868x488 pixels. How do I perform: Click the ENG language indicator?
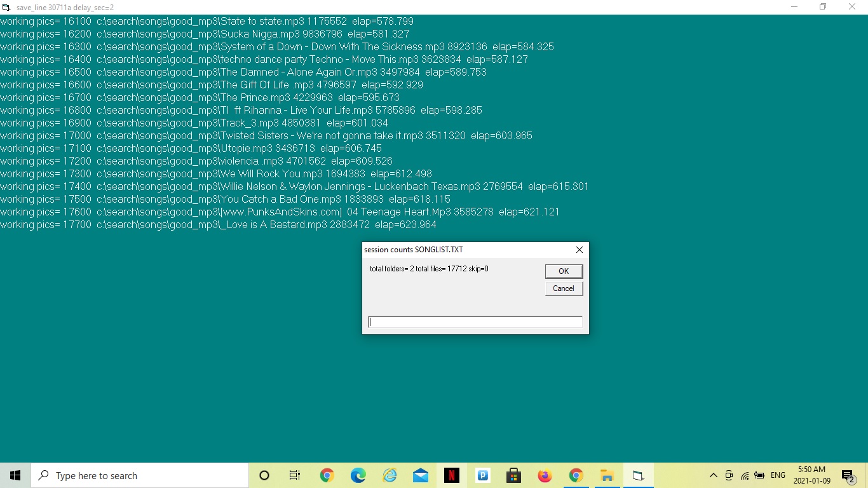[778, 475]
